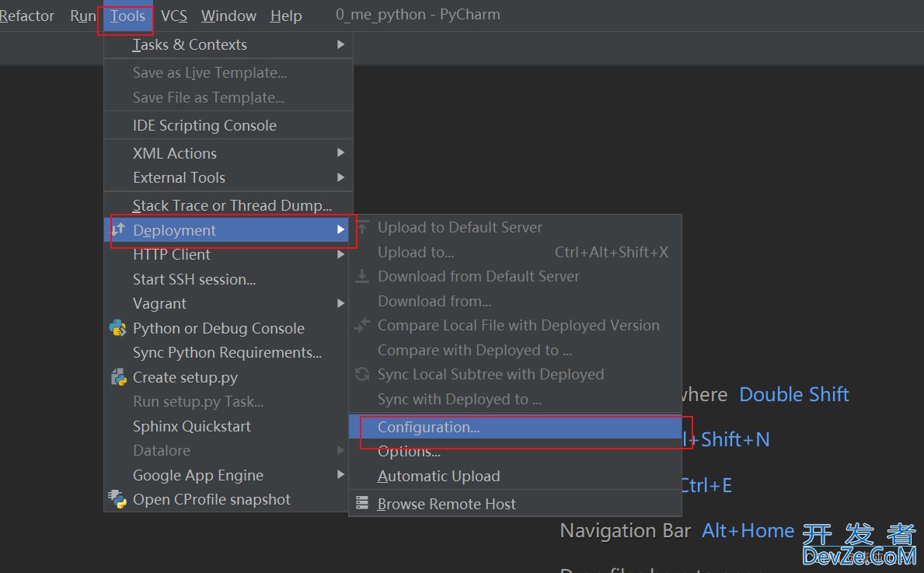The width and height of the screenshot is (924, 573).
Task: Open the IDE Scripting Console
Action: tap(228, 125)
